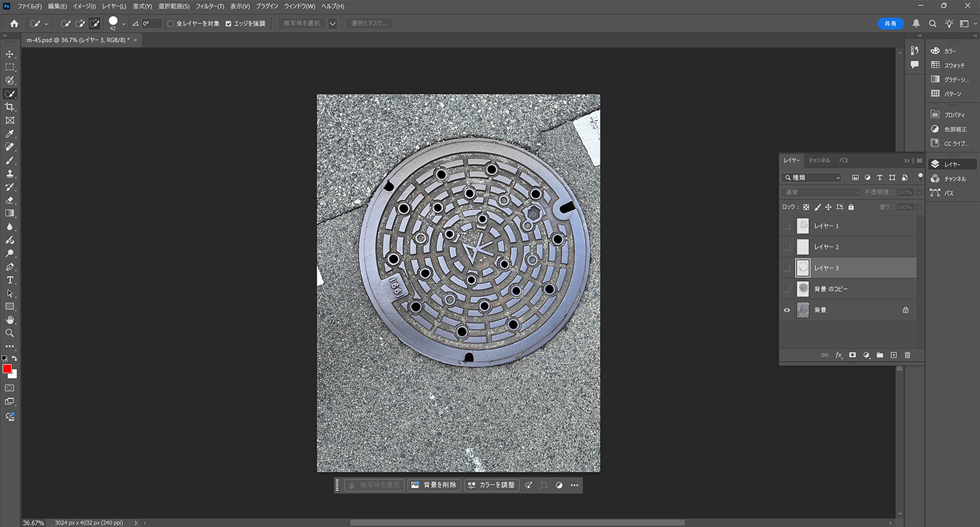
Task: Select the Eraser tool
Action: pos(10,200)
